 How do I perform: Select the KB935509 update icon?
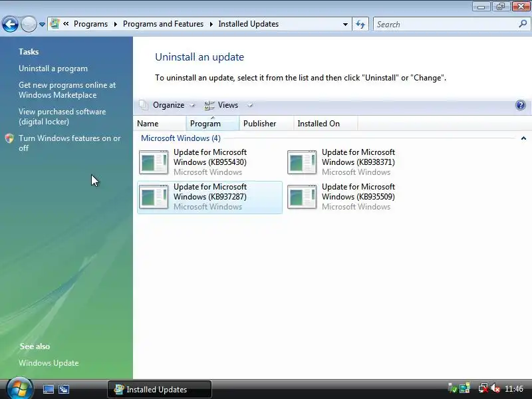302,197
